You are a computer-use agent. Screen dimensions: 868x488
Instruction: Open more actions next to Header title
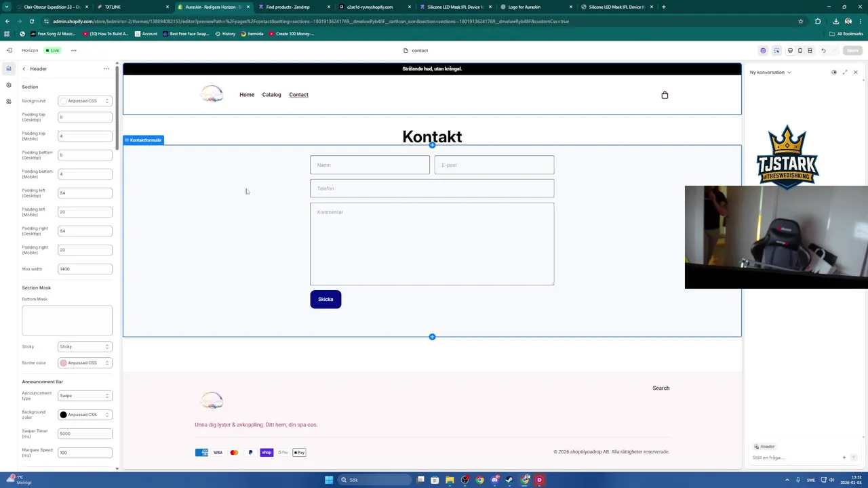pos(106,68)
